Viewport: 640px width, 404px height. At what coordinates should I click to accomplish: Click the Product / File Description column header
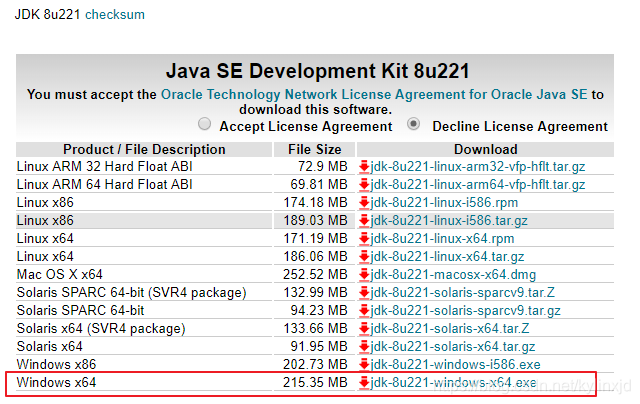tap(144, 149)
